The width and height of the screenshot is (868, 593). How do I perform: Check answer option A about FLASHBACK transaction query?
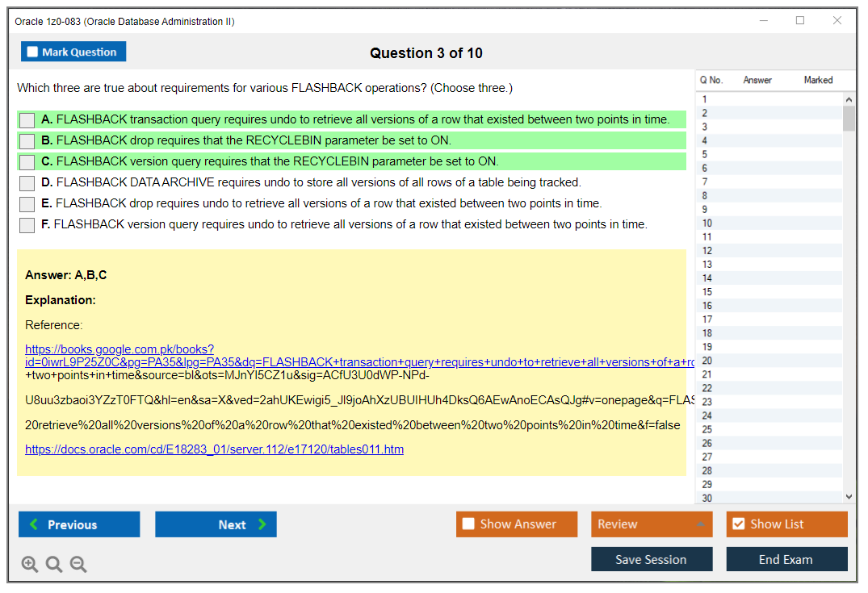click(x=25, y=119)
